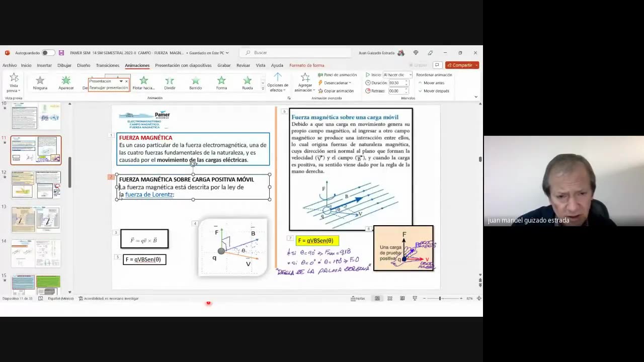The image size is (644, 362).
Task: Apply the Flotar hacia animation effect
Action: (144, 83)
